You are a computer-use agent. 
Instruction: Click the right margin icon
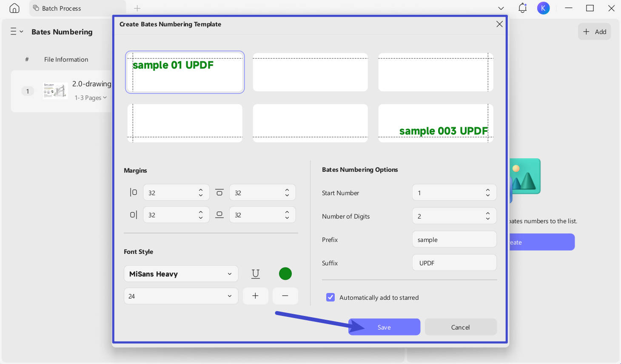pos(134,215)
